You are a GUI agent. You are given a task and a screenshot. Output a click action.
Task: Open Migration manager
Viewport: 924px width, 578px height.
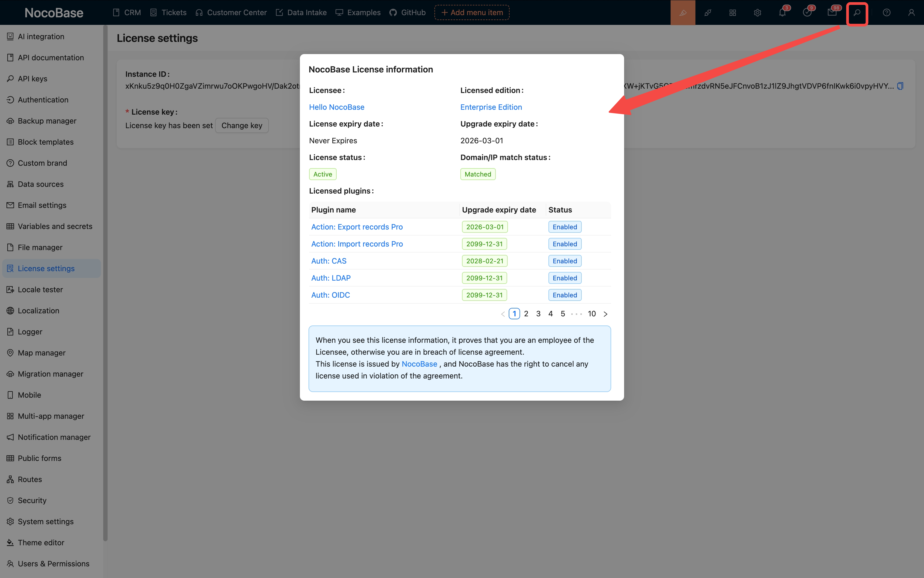pyautogui.click(x=52, y=374)
